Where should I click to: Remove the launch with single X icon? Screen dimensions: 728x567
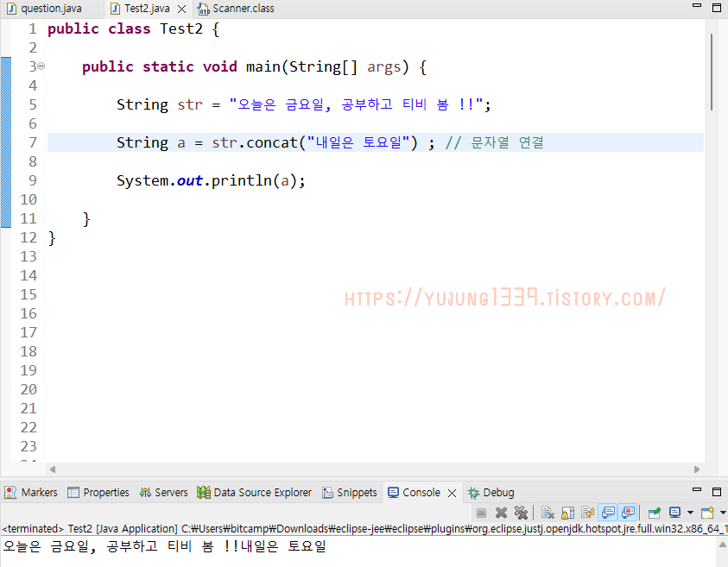501,513
